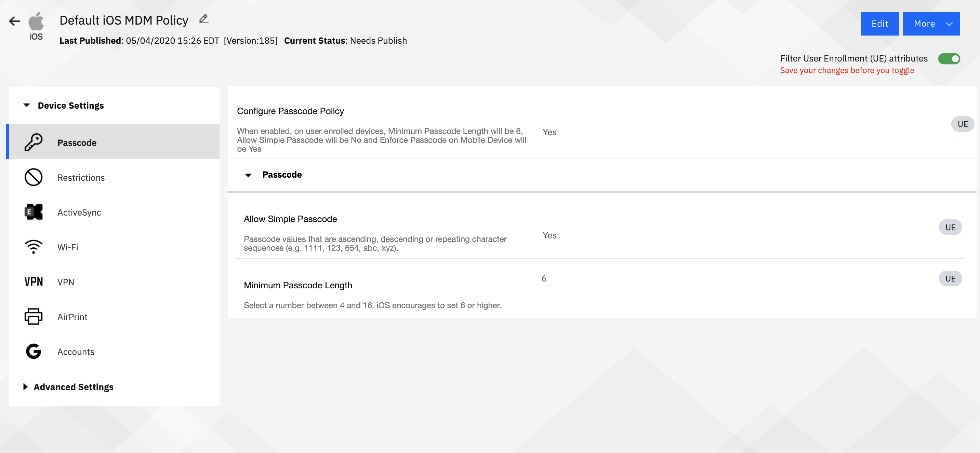Viewport: 980px width, 453px height.
Task: Click the Device Settings heading
Action: click(71, 105)
